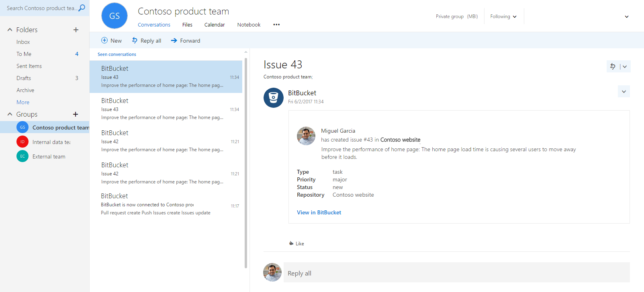644x292 pixels.
Task: Expand the BitBucket message actions chevron
Action: 624,92
